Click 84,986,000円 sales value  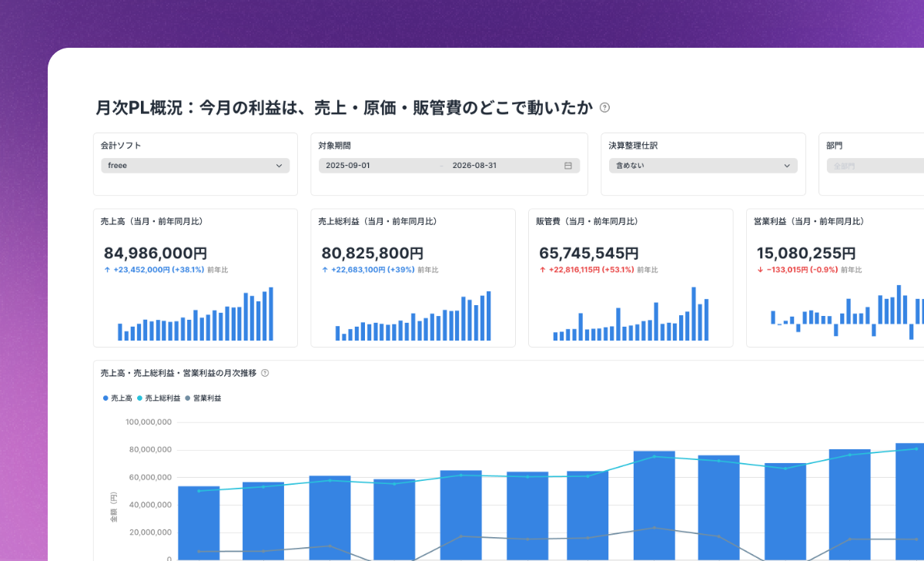tap(155, 253)
